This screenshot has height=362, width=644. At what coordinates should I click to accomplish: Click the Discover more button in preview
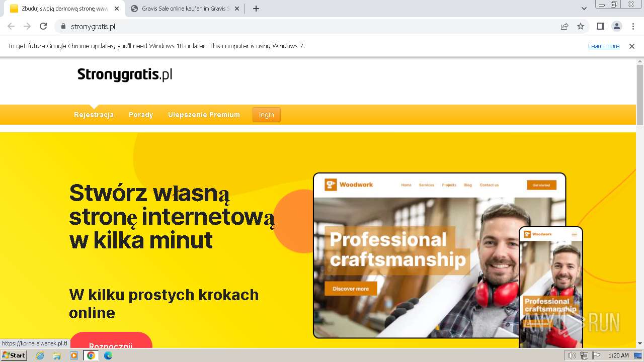[351, 289]
